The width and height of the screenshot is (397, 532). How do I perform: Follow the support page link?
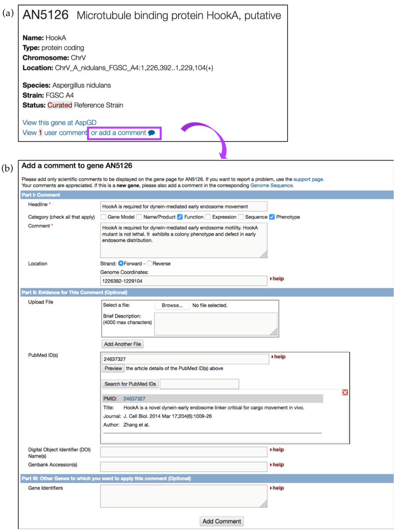point(308,179)
